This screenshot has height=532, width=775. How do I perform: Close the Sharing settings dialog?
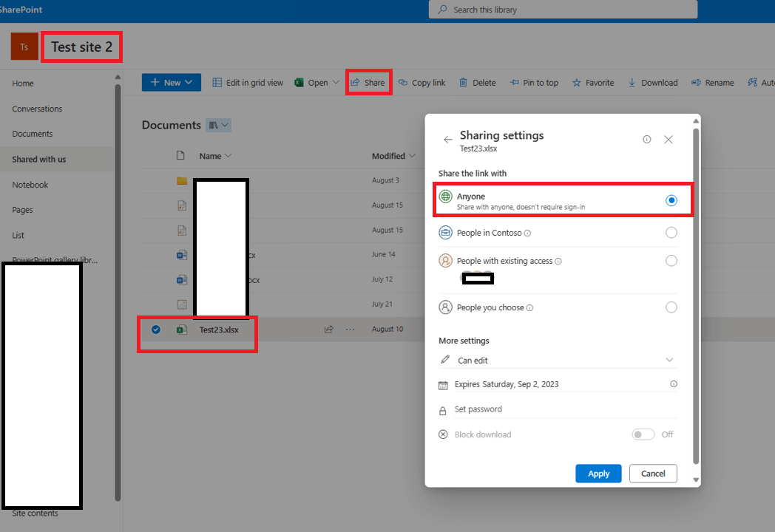click(x=669, y=140)
